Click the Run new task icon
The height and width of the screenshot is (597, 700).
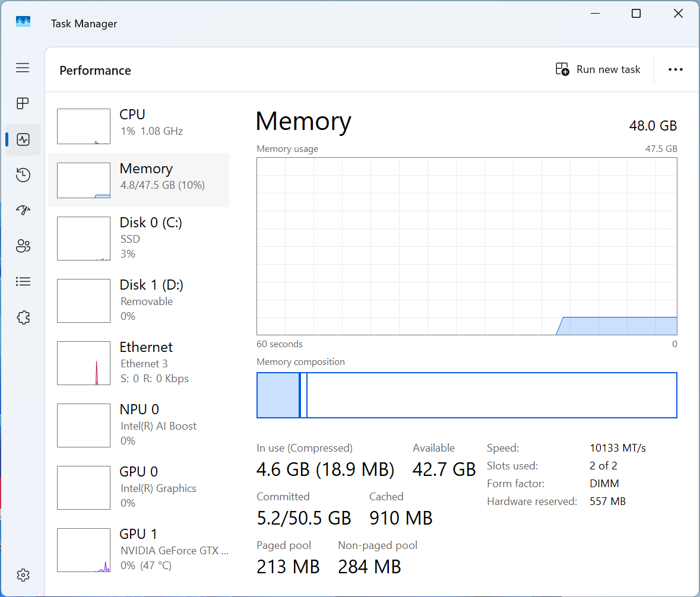point(561,69)
